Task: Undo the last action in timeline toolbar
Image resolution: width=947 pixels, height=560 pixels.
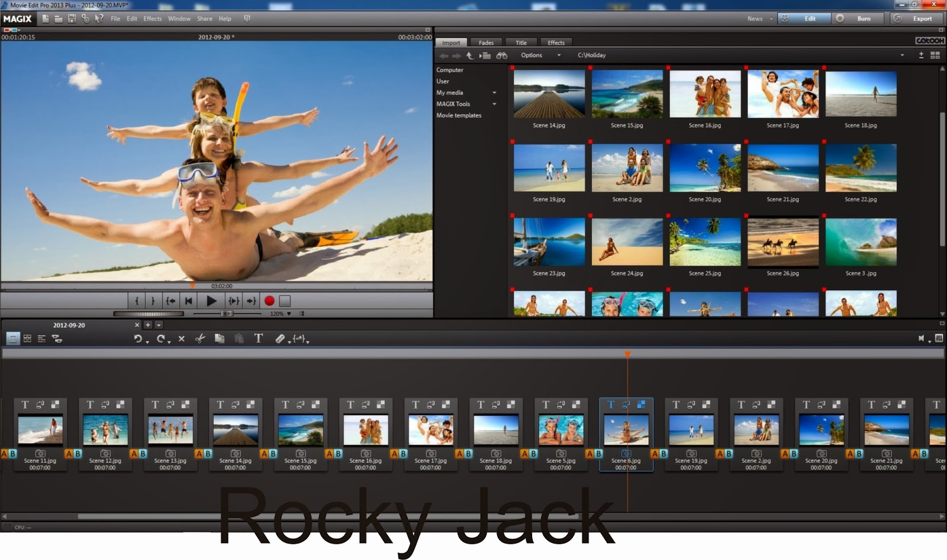Action: point(138,339)
